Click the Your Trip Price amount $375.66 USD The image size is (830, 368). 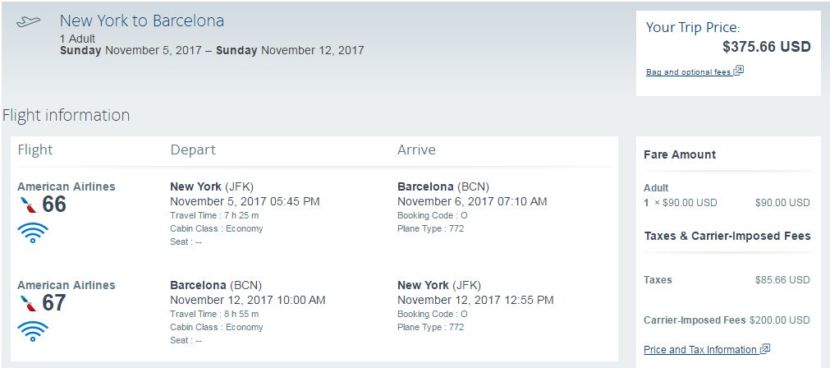(766, 47)
